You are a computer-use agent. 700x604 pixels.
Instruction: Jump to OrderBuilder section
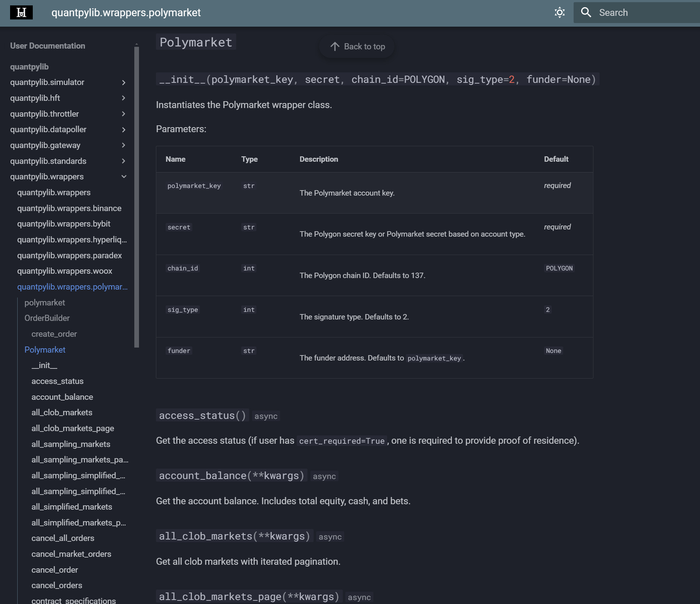47,318
